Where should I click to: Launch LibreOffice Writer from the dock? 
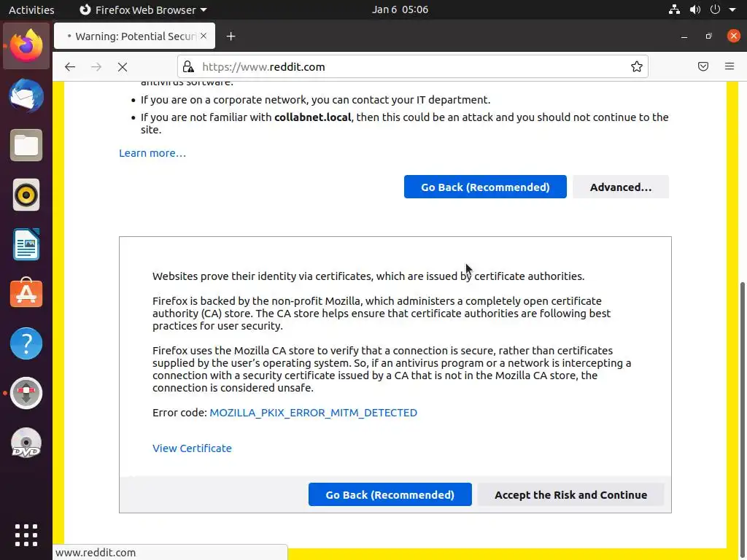26,244
